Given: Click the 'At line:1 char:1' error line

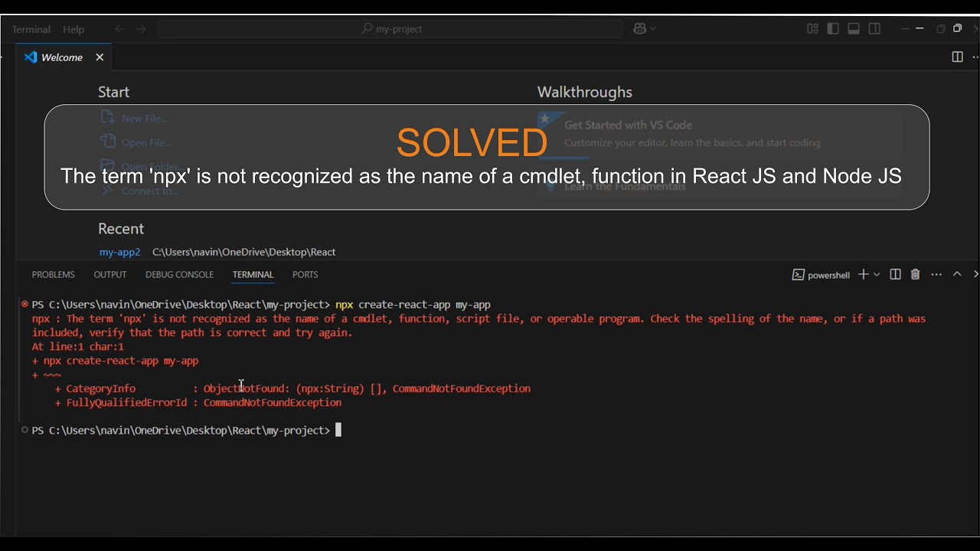Looking at the screenshot, I should point(77,347).
